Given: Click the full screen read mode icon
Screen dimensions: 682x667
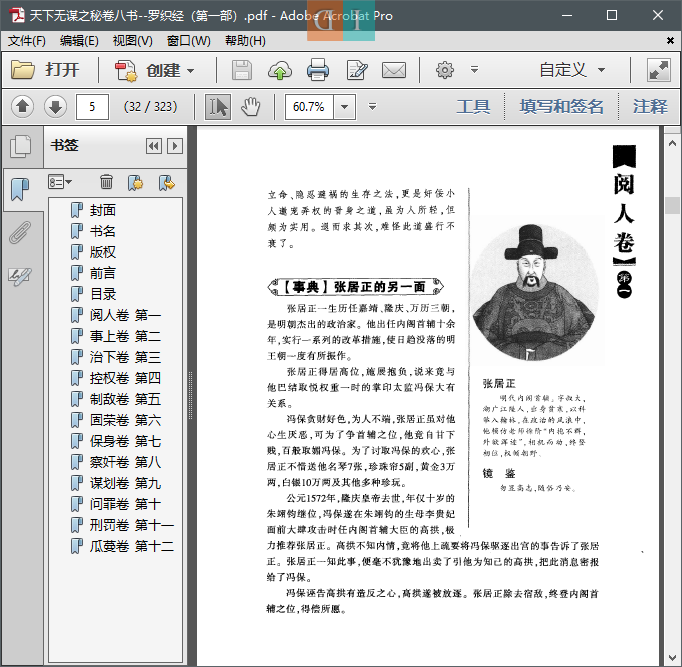Looking at the screenshot, I should (659, 70).
